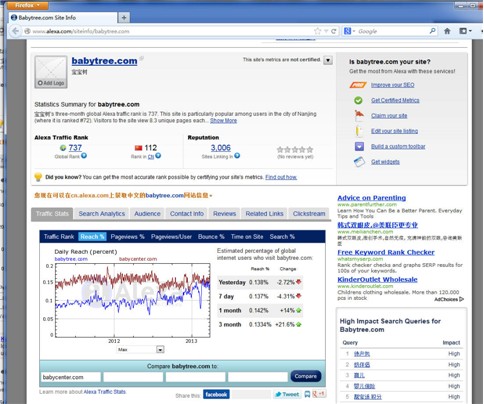Reload page using the refresh icon
This screenshot has width=484, height=404.
[x=333, y=31]
